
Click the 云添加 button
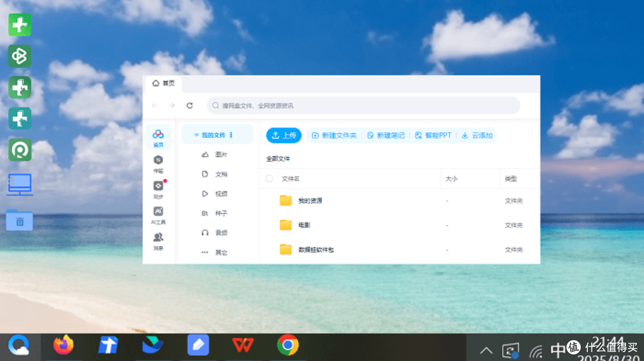[x=477, y=135]
